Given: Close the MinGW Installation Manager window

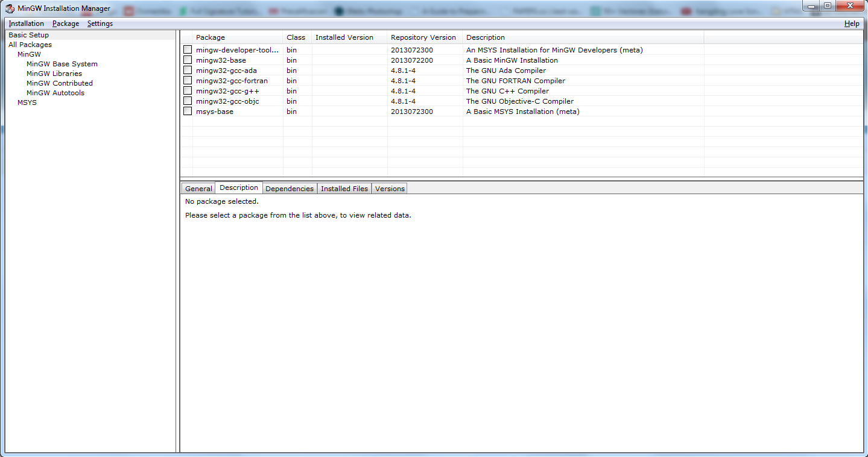Looking at the screenshot, I should (x=850, y=5).
